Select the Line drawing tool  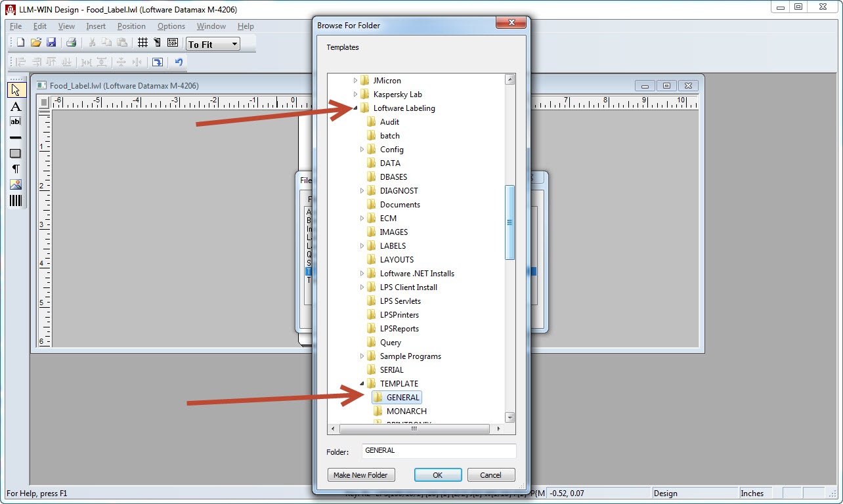(16, 138)
